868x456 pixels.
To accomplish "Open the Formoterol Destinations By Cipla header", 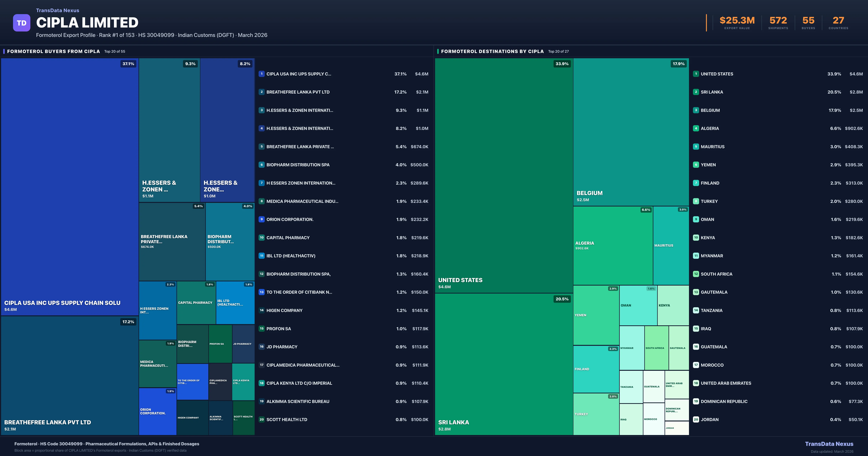I will pos(492,51).
